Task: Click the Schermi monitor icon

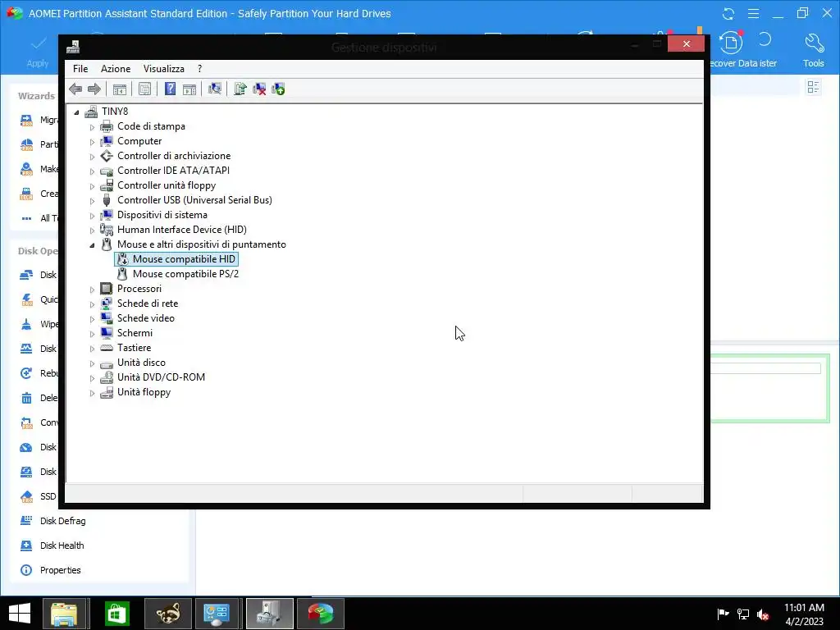Action: tap(107, 333)
